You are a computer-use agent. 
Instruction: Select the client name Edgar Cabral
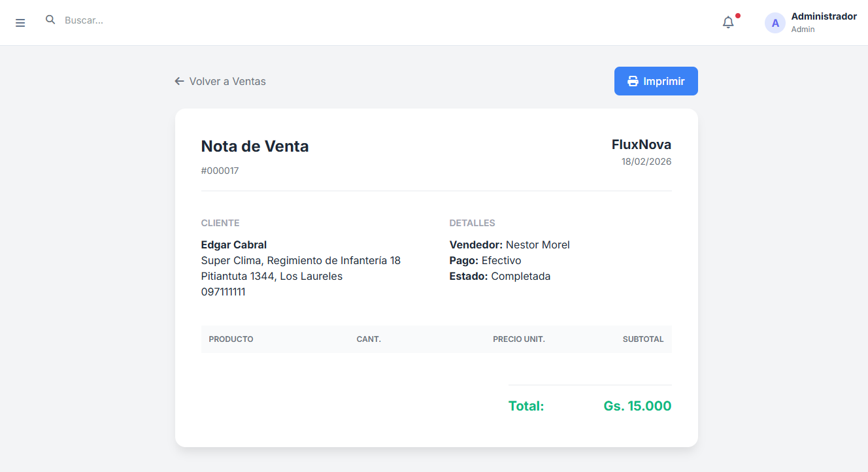[233, 244]
